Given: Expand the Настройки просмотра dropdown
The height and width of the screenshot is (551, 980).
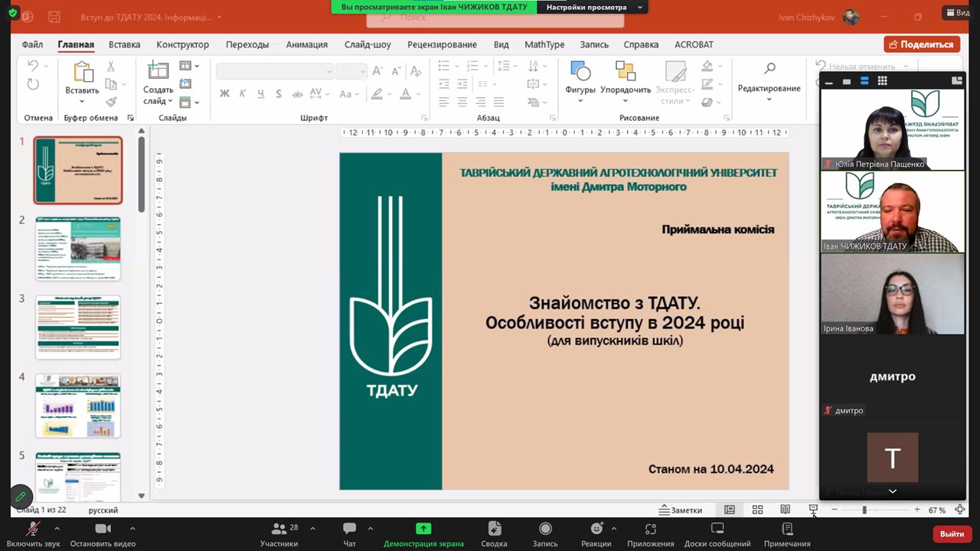Looking at the screenshot, I should [639, 7].
